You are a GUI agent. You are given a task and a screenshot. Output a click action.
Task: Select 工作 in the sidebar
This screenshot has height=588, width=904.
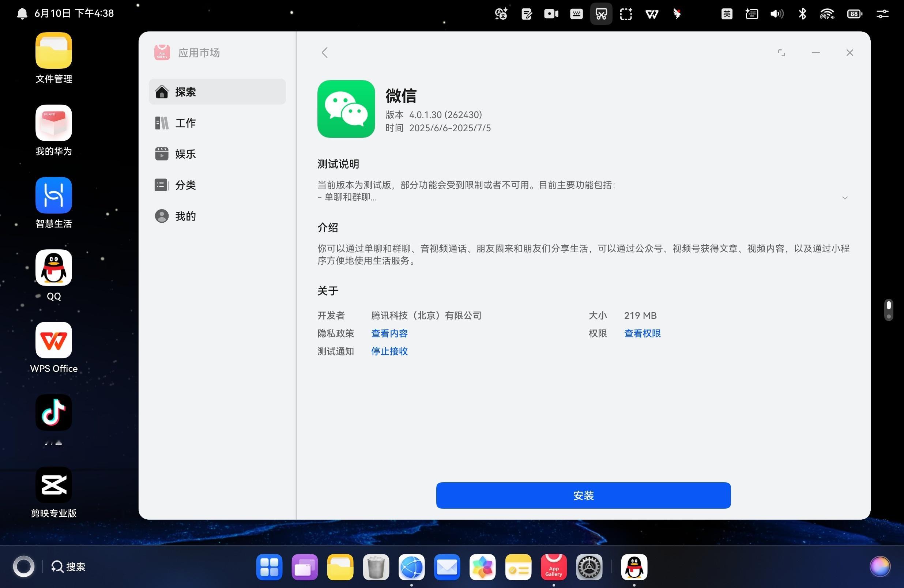coord(217,123)
